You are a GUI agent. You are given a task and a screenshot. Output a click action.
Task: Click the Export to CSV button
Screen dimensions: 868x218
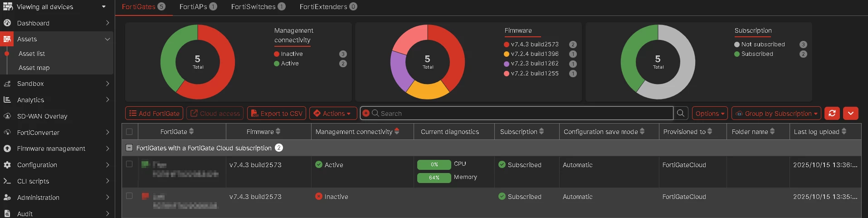pos(276,113)
